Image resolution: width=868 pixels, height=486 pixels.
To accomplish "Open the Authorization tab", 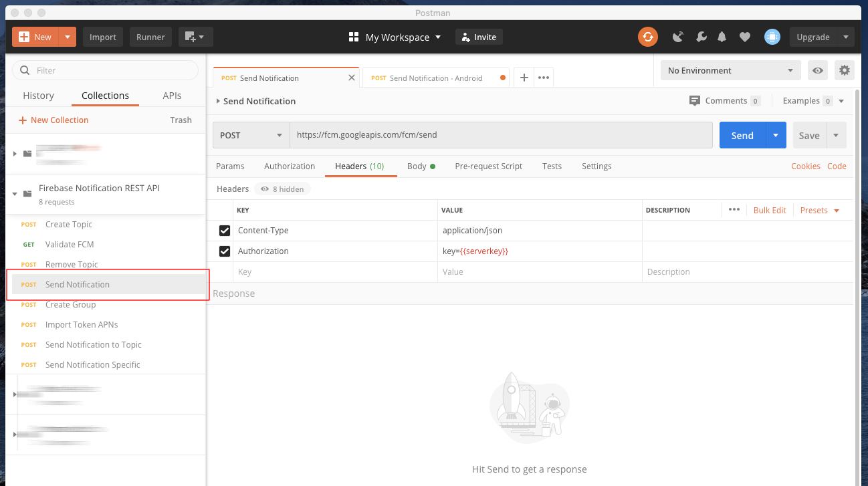I will click(290, 166).
